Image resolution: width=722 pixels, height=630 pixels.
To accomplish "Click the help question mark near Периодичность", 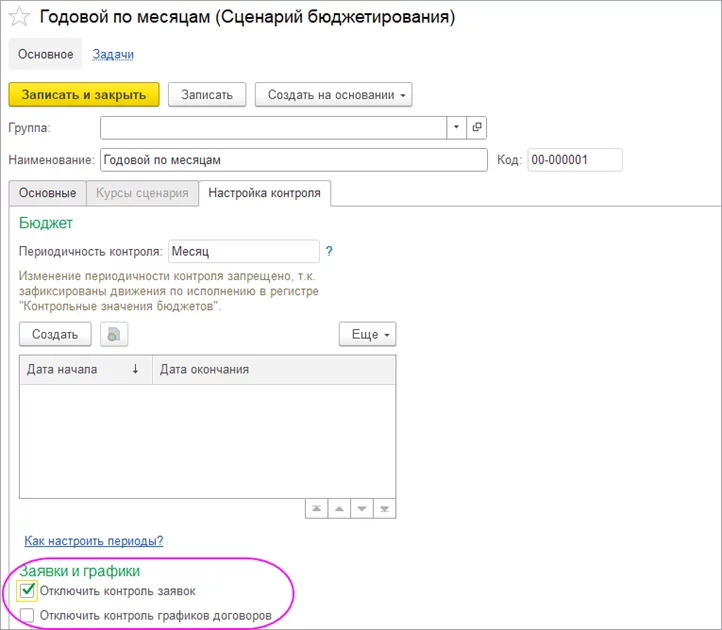I will pyautogui.click(x=329, y=252).
